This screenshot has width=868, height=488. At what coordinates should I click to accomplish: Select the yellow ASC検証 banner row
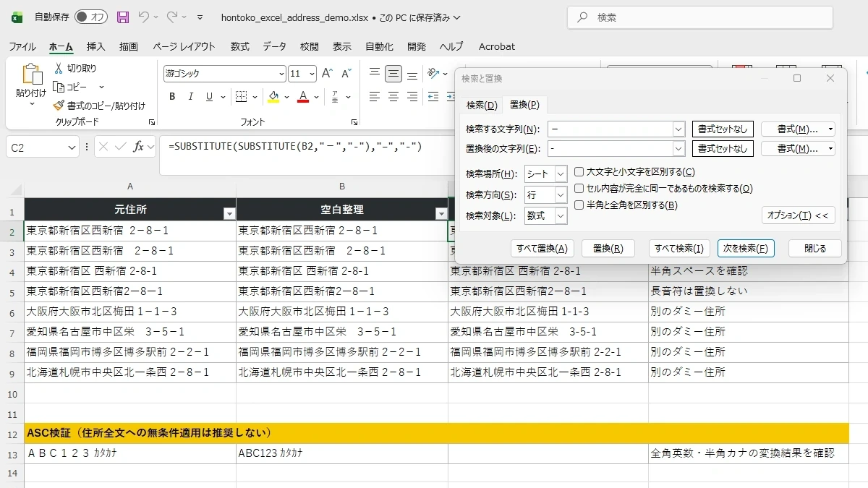(x=436, y=433)
